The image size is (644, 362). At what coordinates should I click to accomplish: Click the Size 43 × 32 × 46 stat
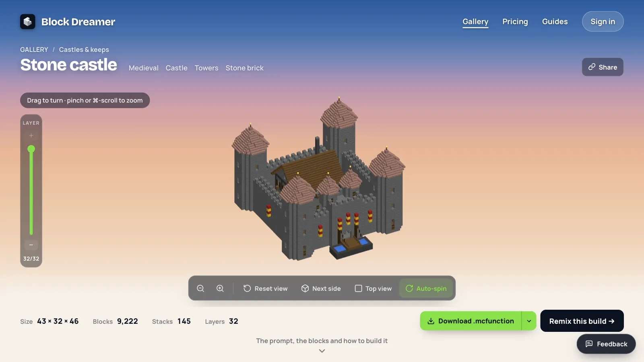point(50,321)
